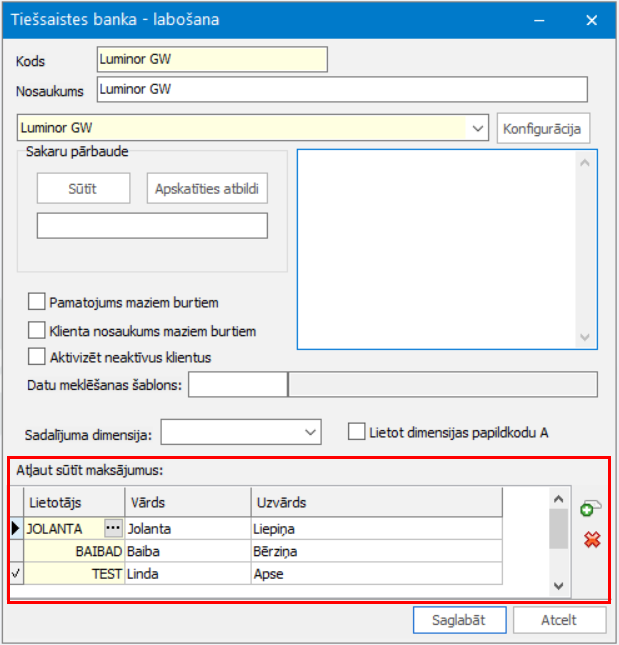Click the red delete user icon
This screenshot has height=645, width=619.
(x=592, y=539)
